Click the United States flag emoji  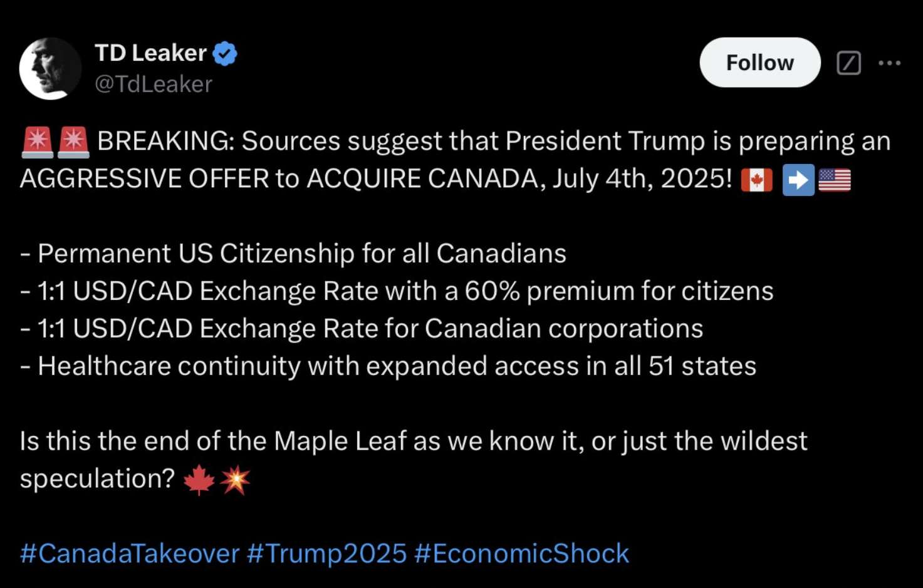click(x=835, y=180)
